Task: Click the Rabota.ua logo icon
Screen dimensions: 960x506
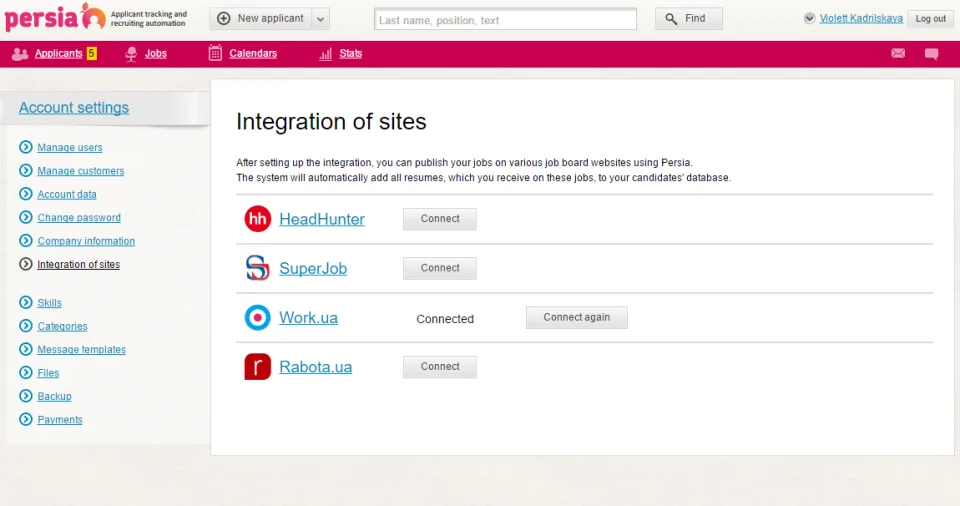Action: [258, 366]
